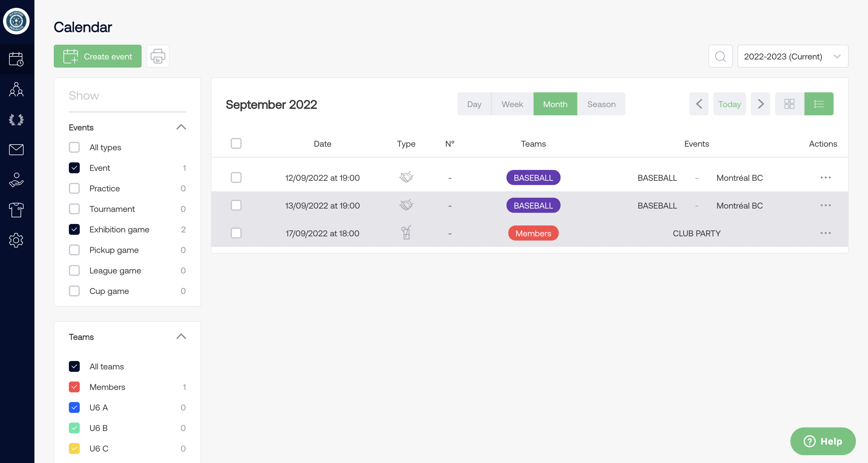The image size is (868, 463).
Task: Click the print calendar icon
Action: click(158, 56)
